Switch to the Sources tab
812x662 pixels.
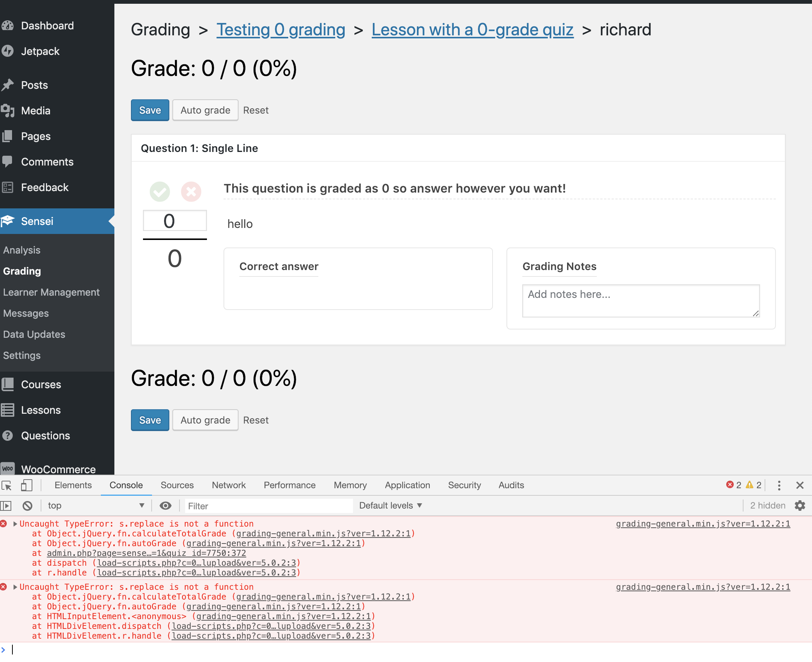coord(176,485)
